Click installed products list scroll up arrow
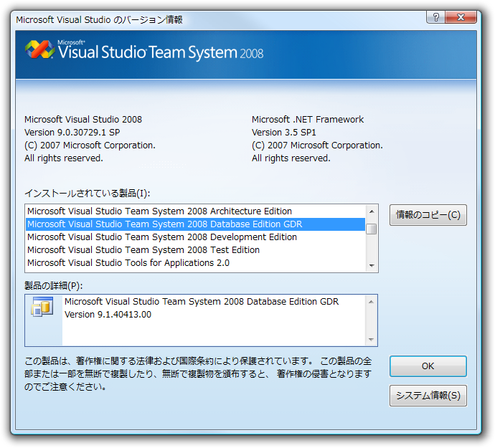The width and height of the screenshot is (495, 448). [x=372, y=211]
